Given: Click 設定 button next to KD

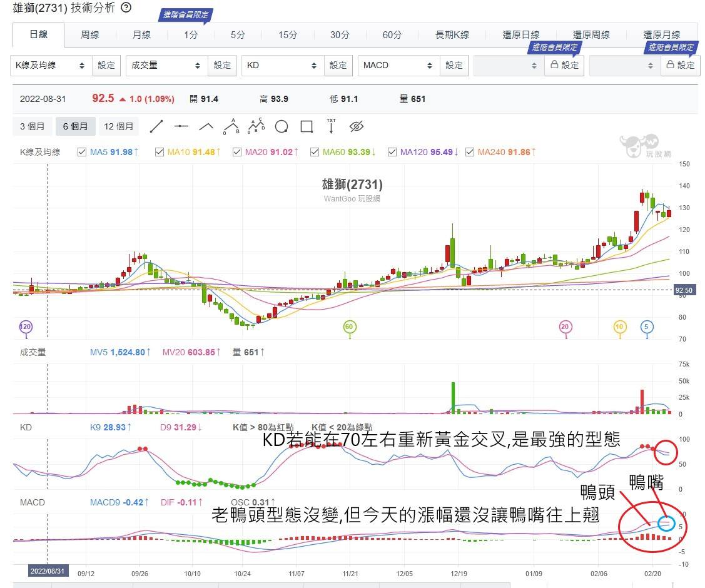Looking at the screenshot, I should point(338,66).
